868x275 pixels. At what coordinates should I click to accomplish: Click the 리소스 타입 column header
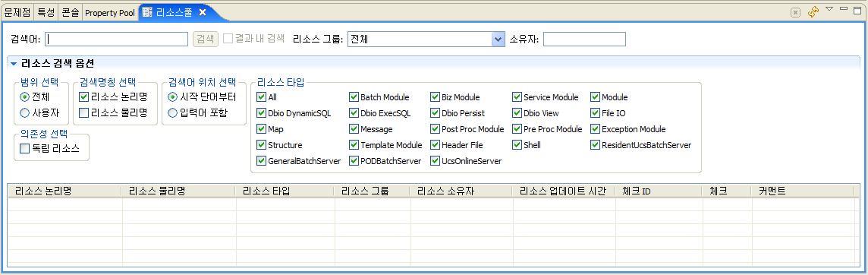[285, 191]
